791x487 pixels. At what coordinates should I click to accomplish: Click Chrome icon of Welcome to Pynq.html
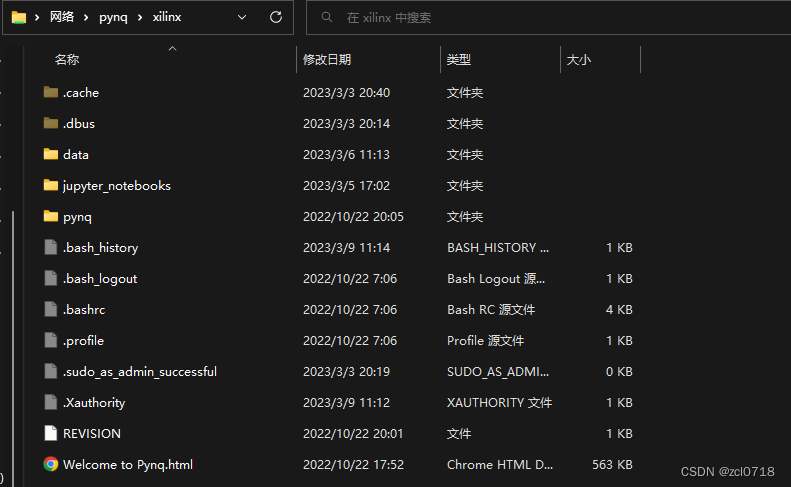pyautogui.click(x=50, y=464)
